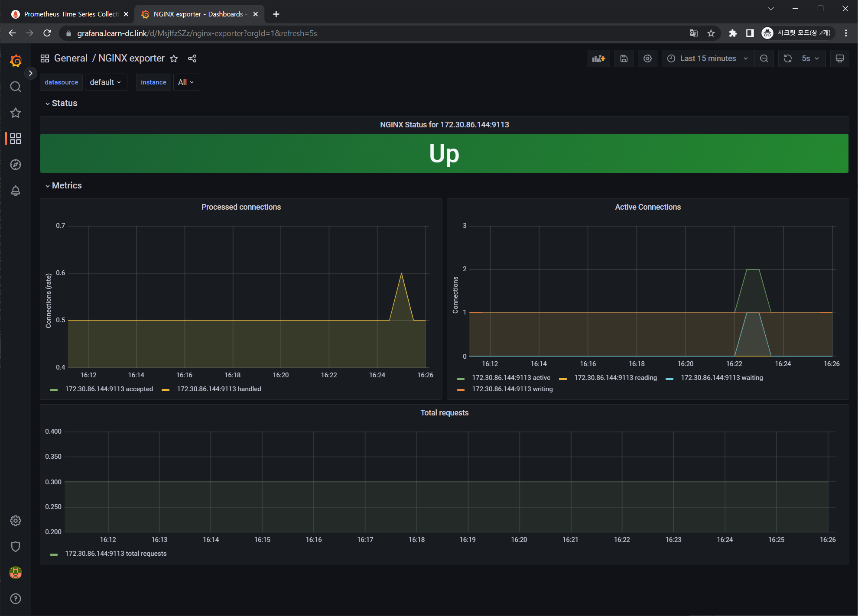Viewport: 858px width, 616px height.
Task: Click the Add panel icon
Action: 598,58
